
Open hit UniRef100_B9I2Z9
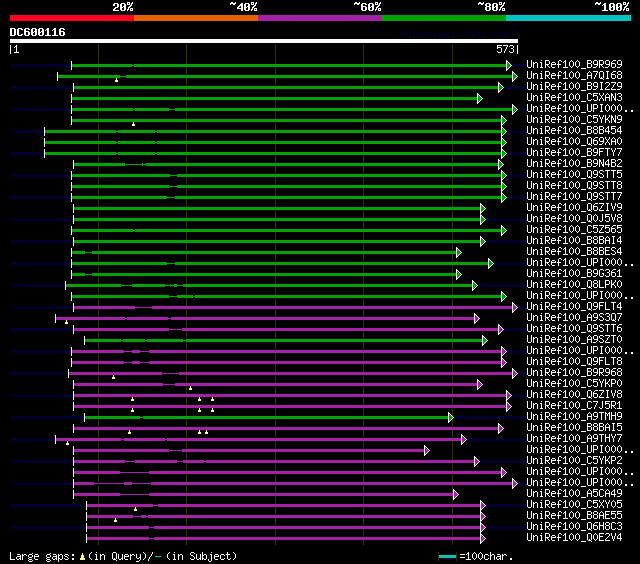coord(574,87)
